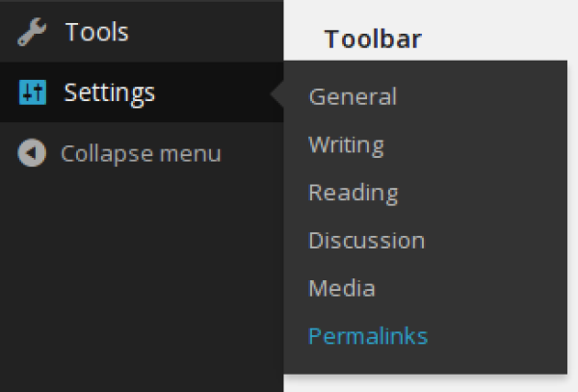Click the Toolbar heading text
Image resolution: width=578 pixels, height=392 pixels.
373,39
